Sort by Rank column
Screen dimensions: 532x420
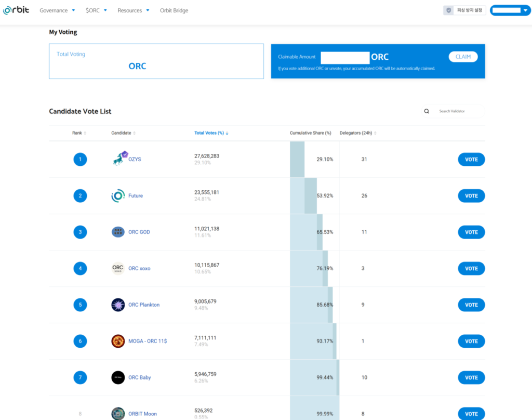(x=79, y=133)
